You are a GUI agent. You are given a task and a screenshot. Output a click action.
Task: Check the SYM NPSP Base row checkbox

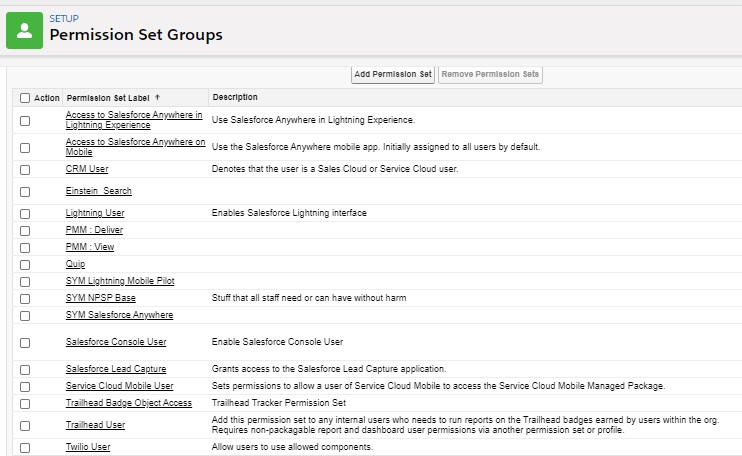click(25, 298)
